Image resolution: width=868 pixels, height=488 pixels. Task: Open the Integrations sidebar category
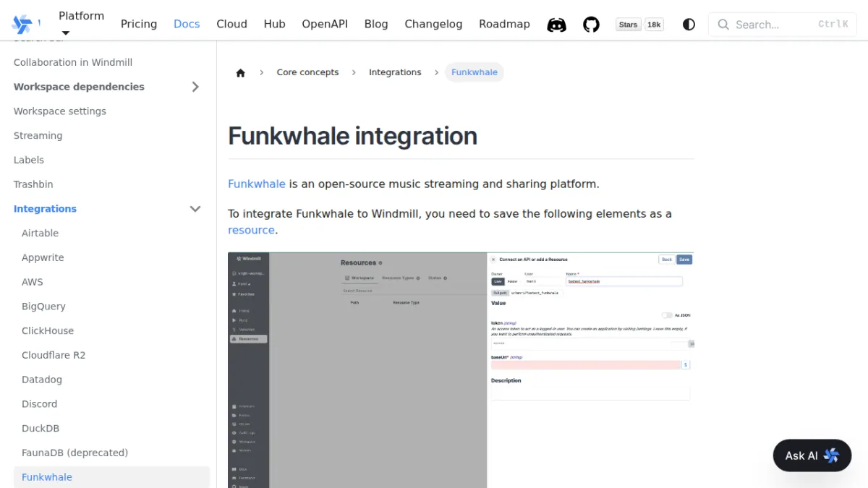[x=45, y=209]
